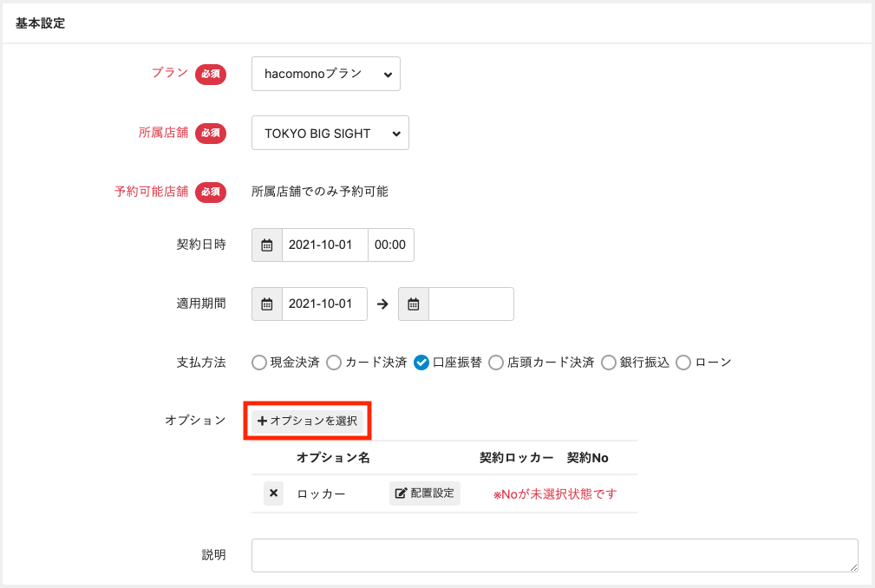Click the calendar icon for 適用期間 end date
875x588 pixels.
[x=414, y=304]
